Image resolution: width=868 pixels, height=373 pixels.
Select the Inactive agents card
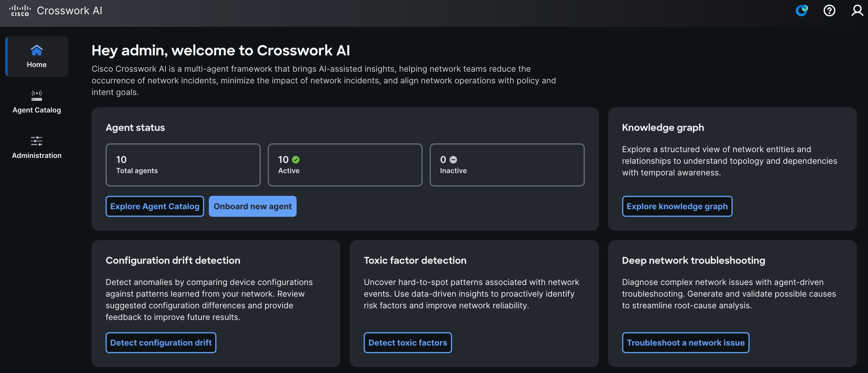click(507, 165)
